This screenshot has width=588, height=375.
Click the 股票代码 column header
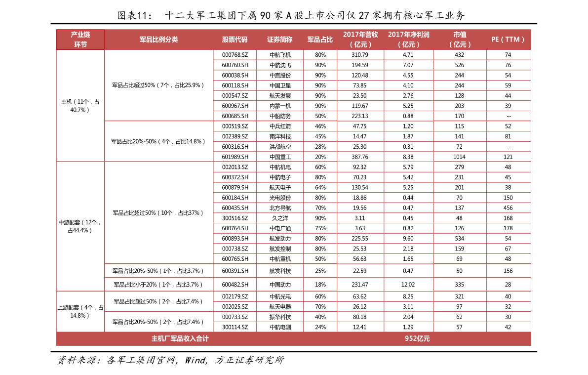pyautogui.click(x=235, y=40)
